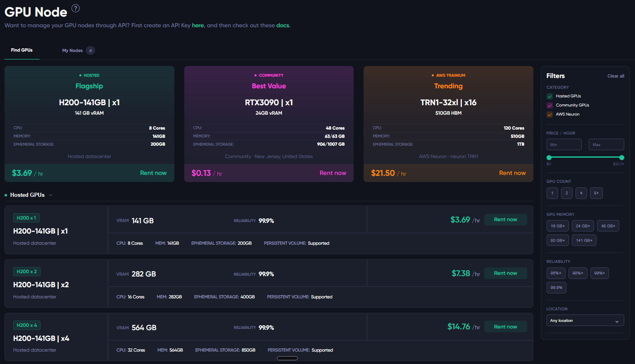Rent the Best Value RTX3090 card
The image size is (635, 364).
[333, 173]
